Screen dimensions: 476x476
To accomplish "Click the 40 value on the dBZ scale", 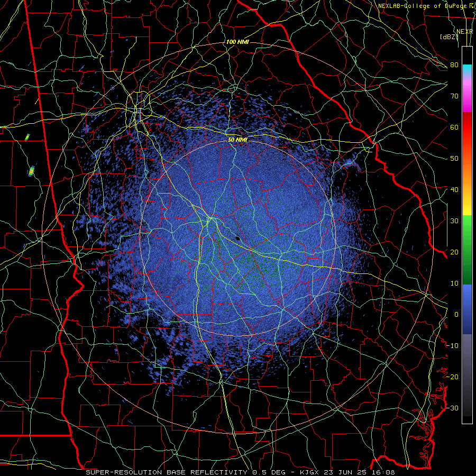I will point(454,190).
